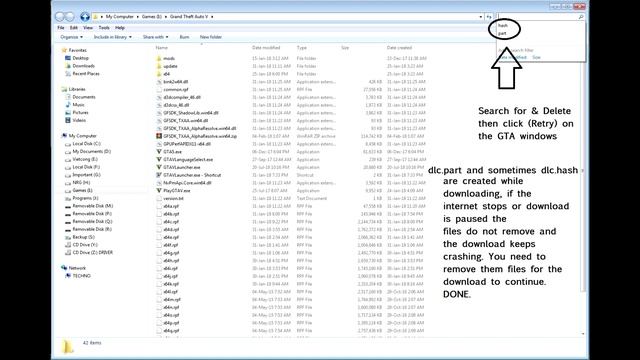Open the Music library icon

pos(68,105)
